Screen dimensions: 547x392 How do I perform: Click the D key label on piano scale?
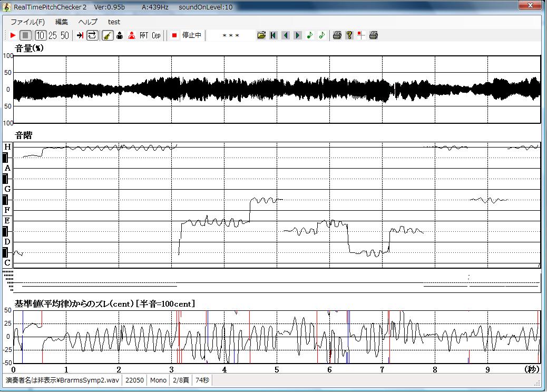point(7,242)
